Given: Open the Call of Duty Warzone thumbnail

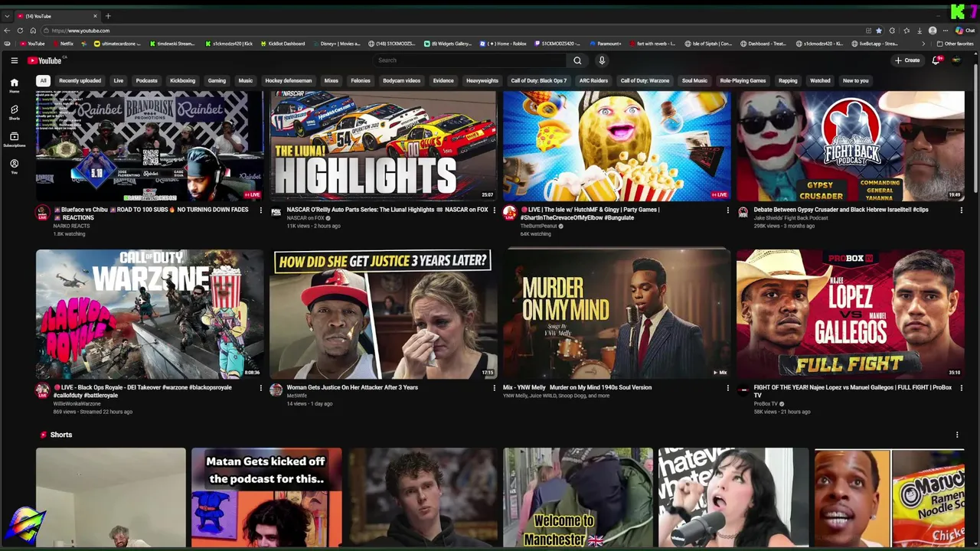Looking at the screenshot, I should 149,314.
